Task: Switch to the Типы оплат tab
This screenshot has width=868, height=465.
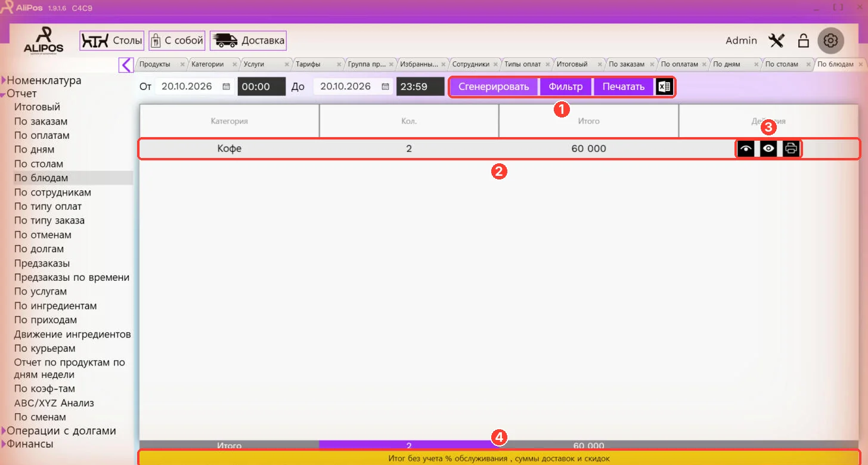Action: tap(522, 64)
